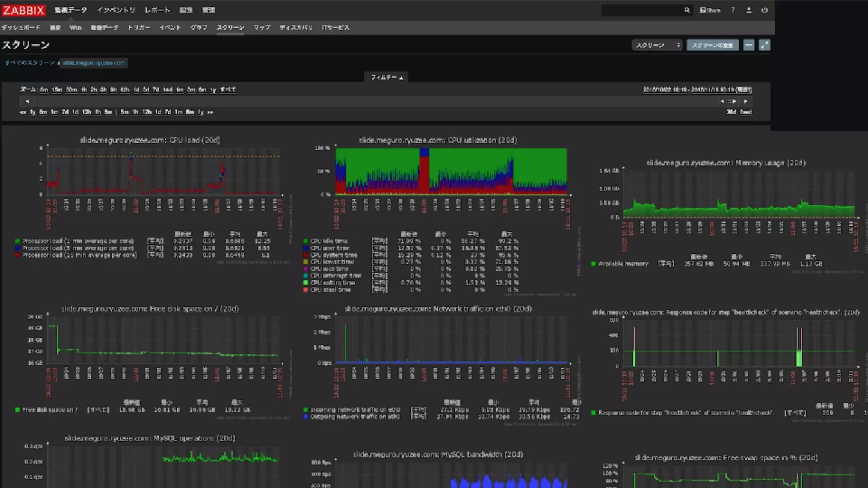Go to the マップ submenu tab
The image size is (868, 488).
tap(262, 28)
